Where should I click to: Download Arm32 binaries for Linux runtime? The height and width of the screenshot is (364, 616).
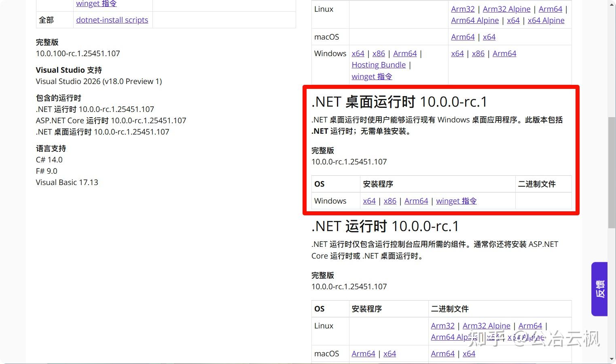[462, 9]
